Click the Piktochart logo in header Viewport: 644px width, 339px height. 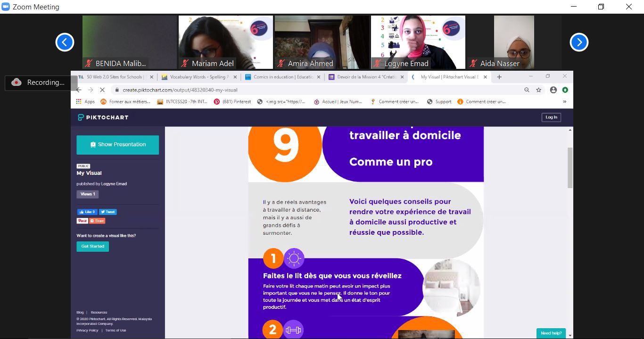(x=103, y=117)
